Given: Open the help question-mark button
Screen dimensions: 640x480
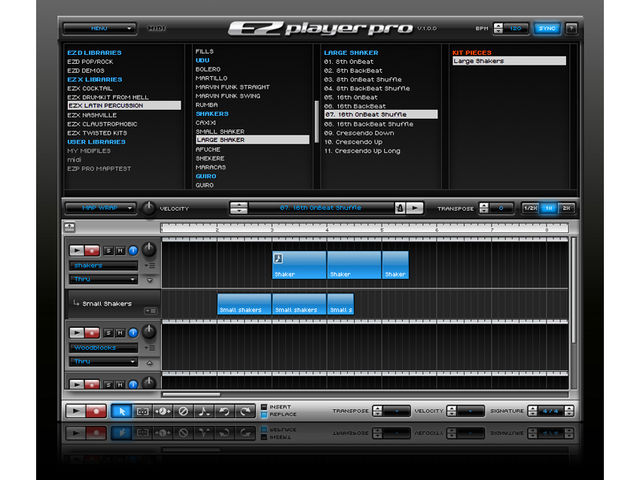Looking at the screenshot, I should 571,28.
